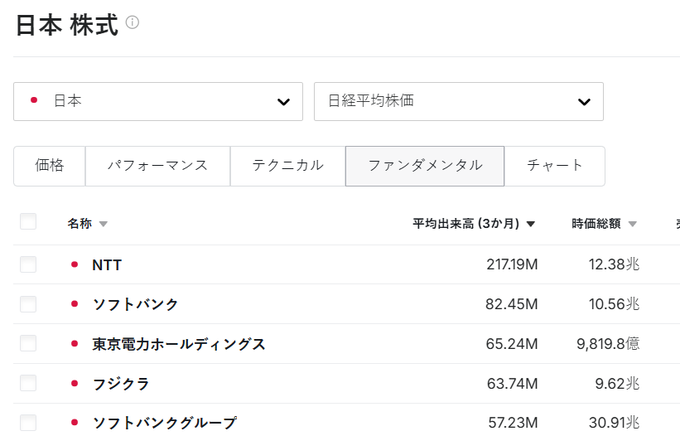Switch to the パフォーマンス tab

pyautogui.click(x=158, y=166)
